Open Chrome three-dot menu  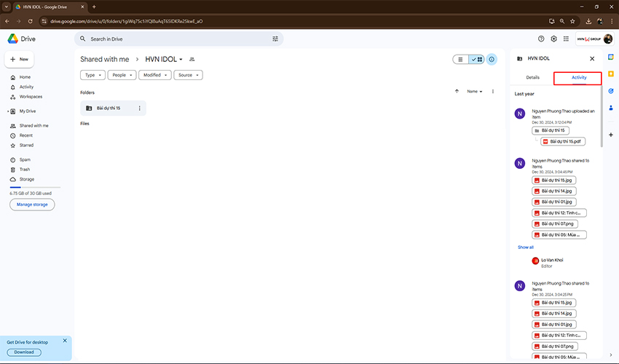612,21
